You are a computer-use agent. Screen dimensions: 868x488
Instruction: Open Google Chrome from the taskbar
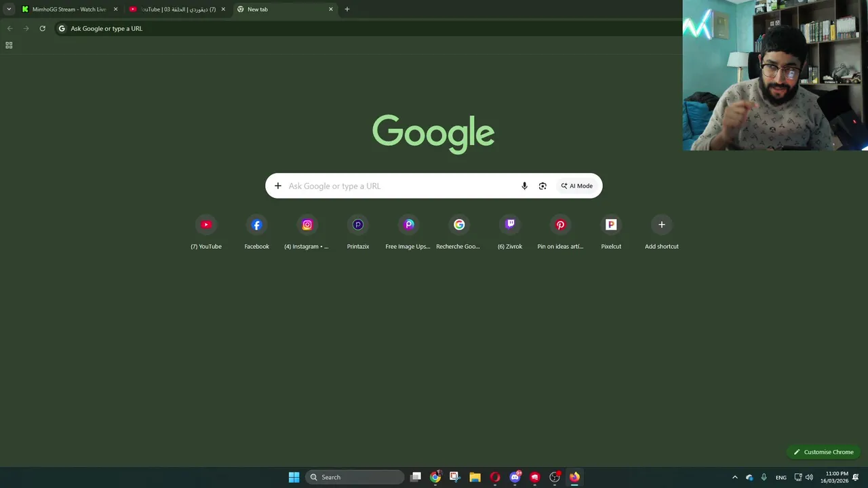(x=435, y=477)
